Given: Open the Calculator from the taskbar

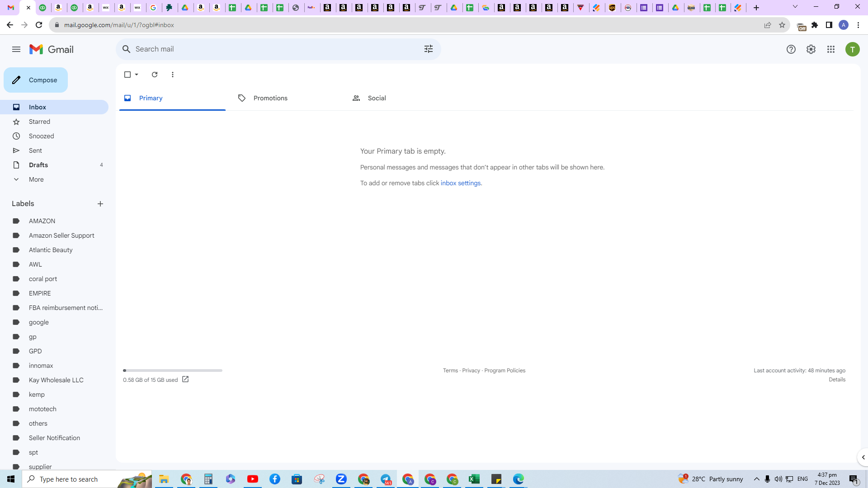Looking at the screenshot, I should 208,479.
